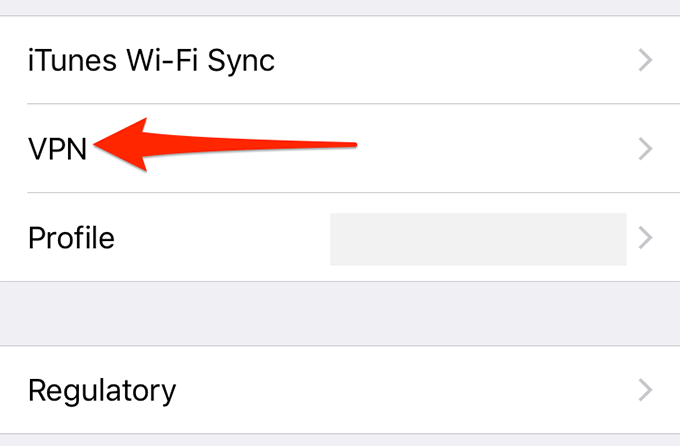Tap blank middle of the Regulatory row
The width and height of the screenshot is (680, 446).
[x=400, y=390]
